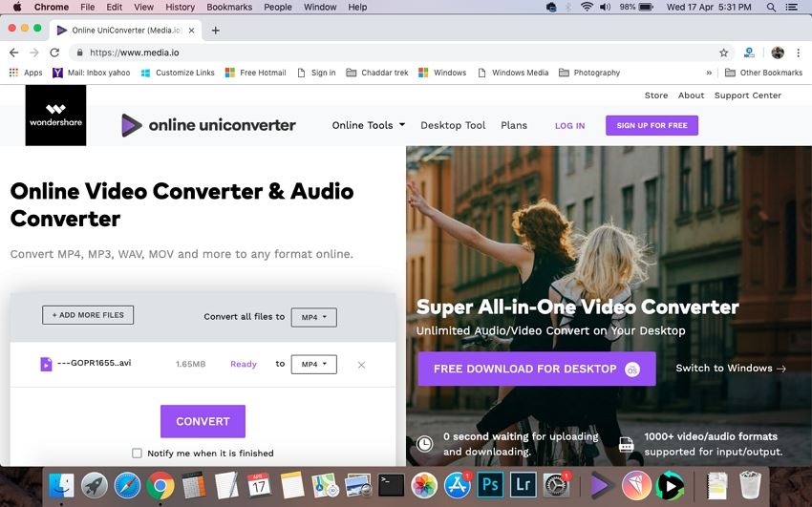Launch Safari from the dock
This screenshot has height=507, width=812.
(x=127, y=485)
